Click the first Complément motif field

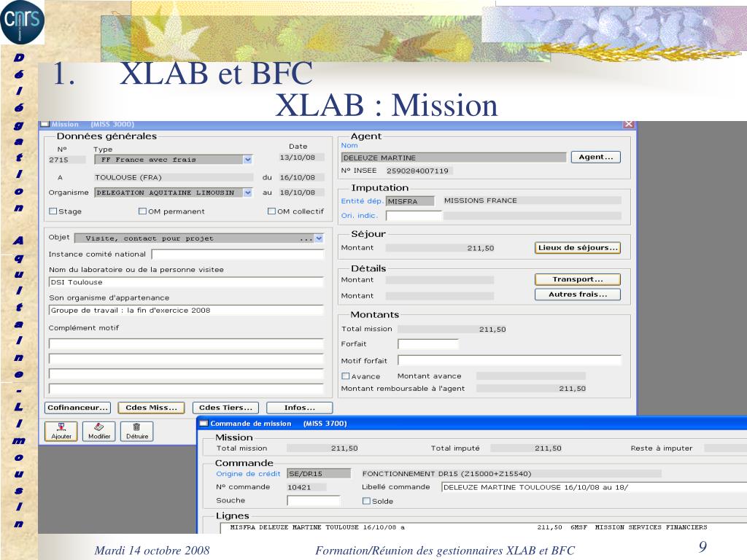[x=186, y=344]
